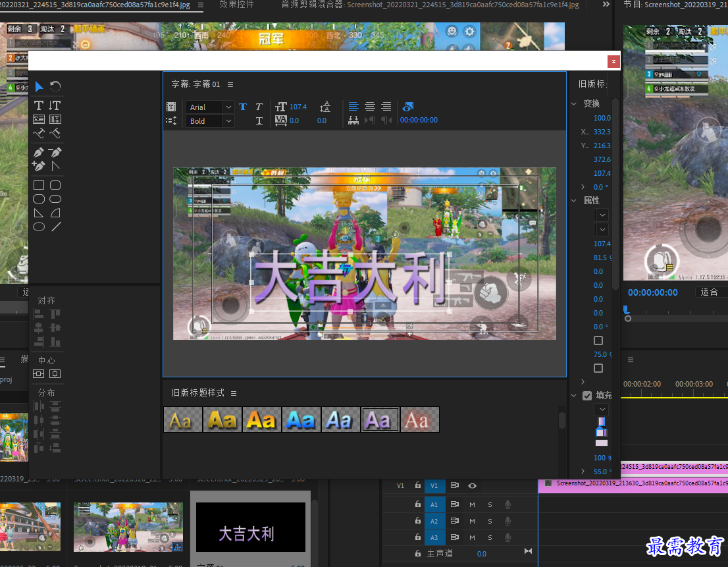Toggle V1 track output eye

(472, 486)
